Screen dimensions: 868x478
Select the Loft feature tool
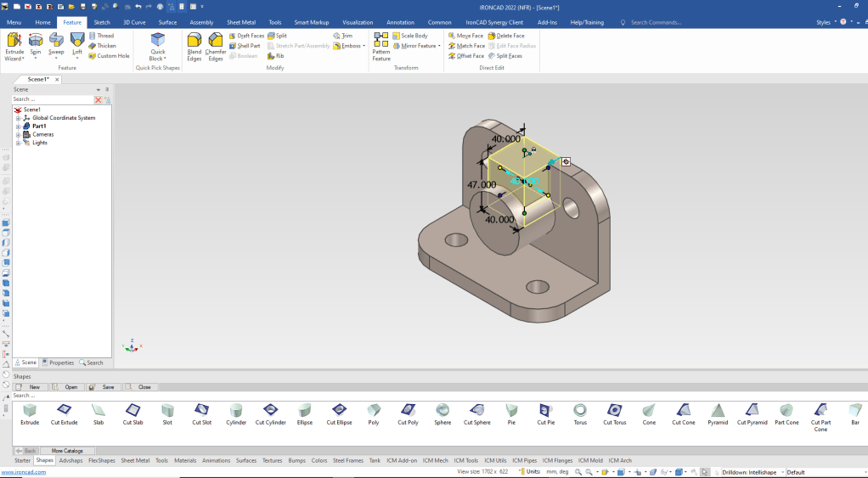click(x=77, y=40)
